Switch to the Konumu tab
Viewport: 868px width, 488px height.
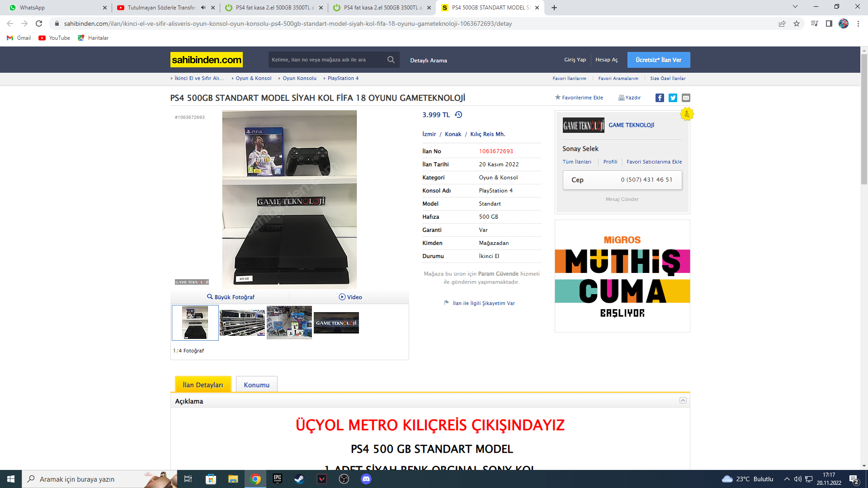click(256, 385)
